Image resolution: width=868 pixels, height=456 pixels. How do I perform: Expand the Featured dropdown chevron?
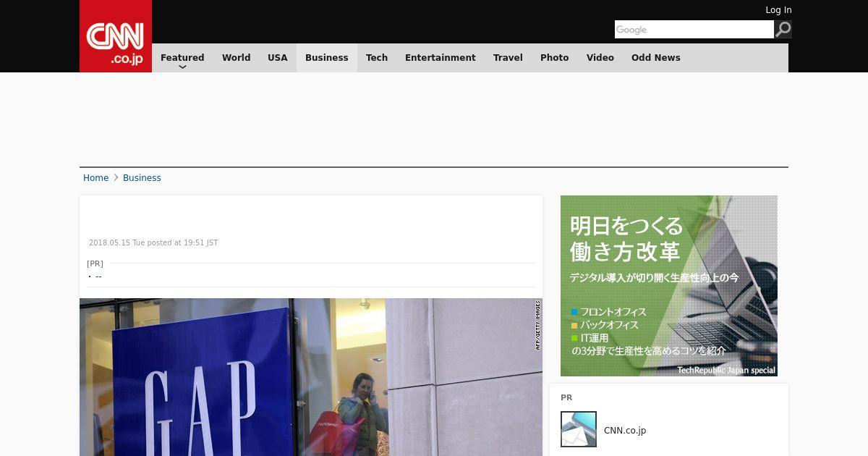click(182, 67)
